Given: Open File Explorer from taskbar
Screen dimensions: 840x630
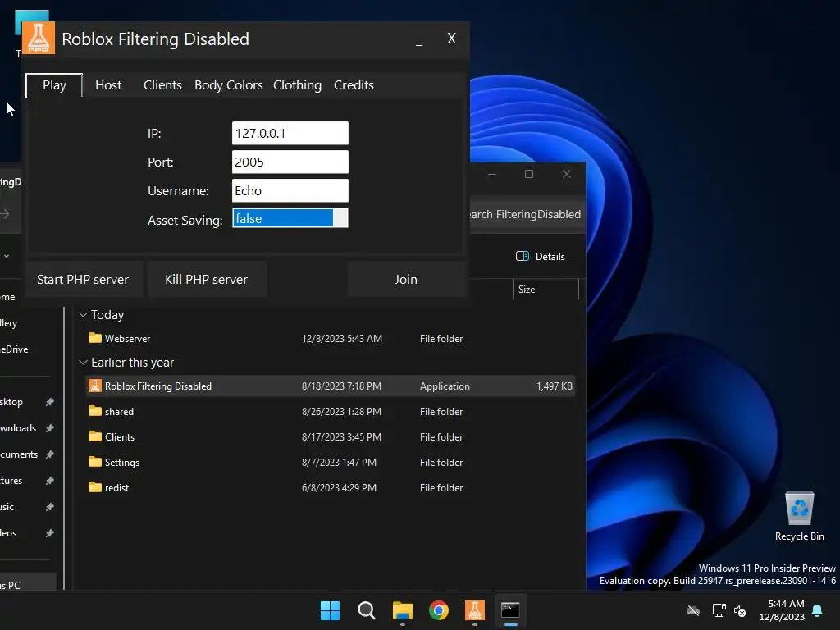Looking at the screenshot, I should click(x=402, y=610).
